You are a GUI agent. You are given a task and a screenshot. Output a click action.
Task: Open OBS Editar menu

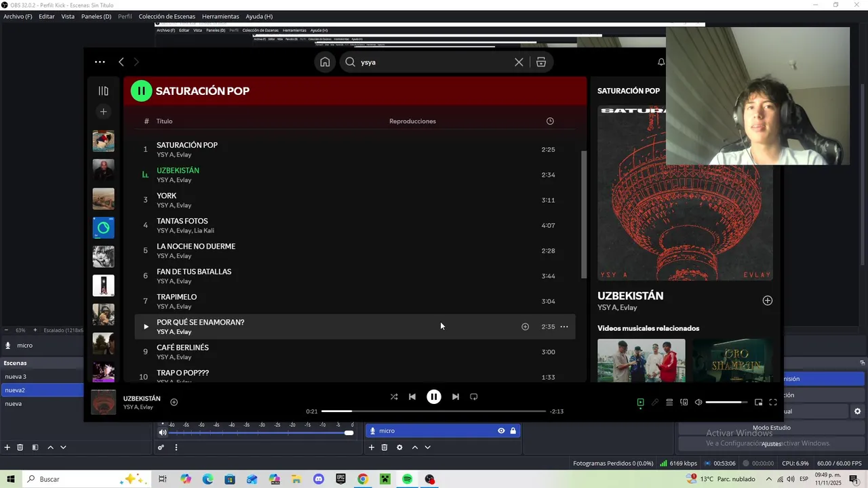pos(47,16)
